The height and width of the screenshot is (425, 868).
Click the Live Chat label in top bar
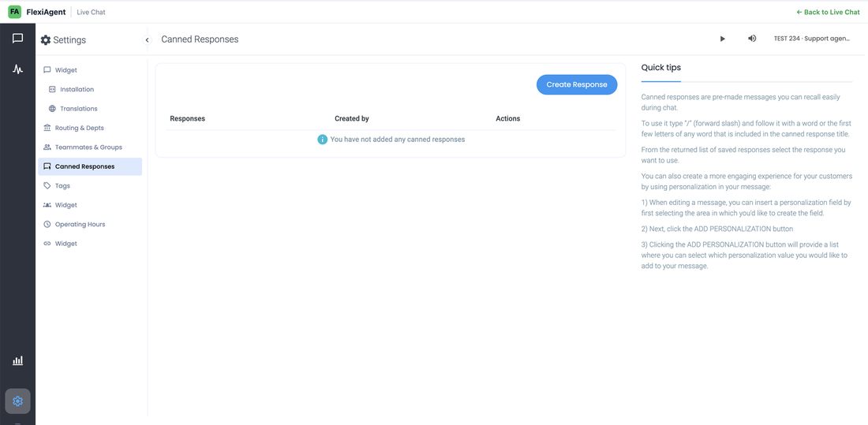[91, 12]
